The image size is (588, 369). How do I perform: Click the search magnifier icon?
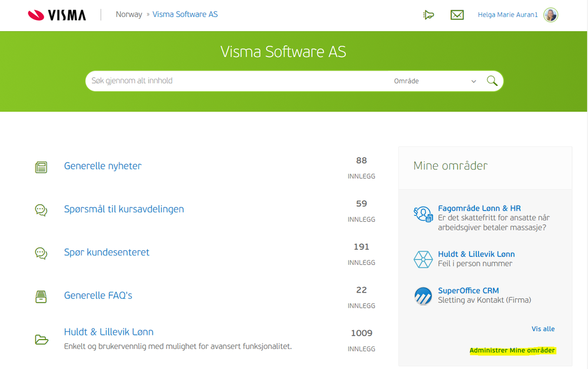click(x=492, y=81)
